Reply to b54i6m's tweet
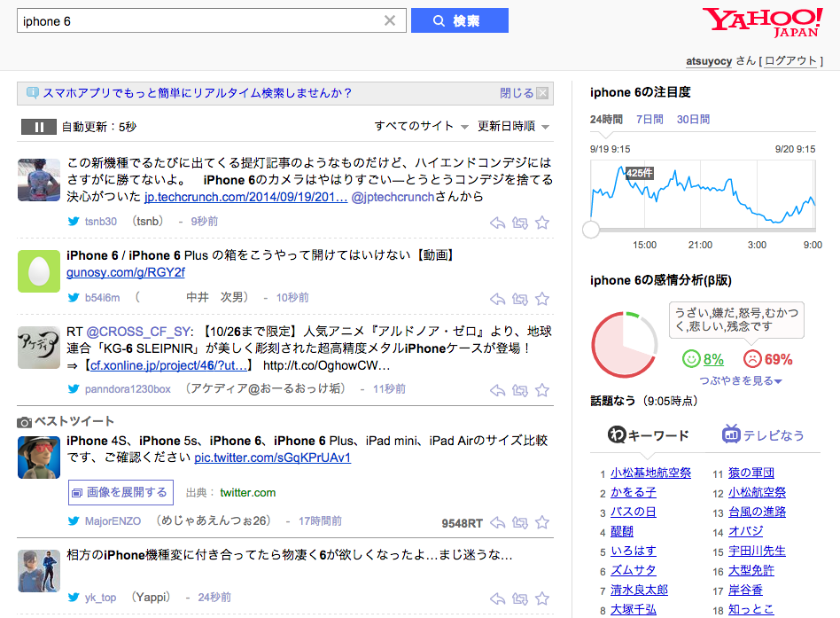The image size is (840, 618). click(x=498, y=299)
